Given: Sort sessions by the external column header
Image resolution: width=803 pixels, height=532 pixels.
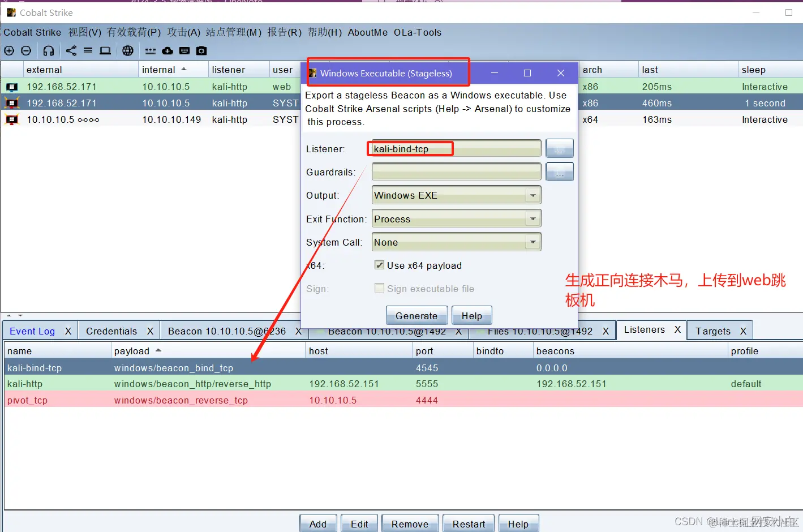Looking at the screenshot, I should [x=81, y=70].
